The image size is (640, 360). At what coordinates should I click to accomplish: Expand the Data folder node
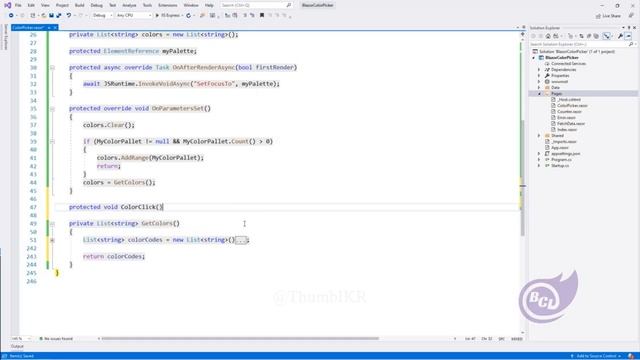click(x=539, y=87)
